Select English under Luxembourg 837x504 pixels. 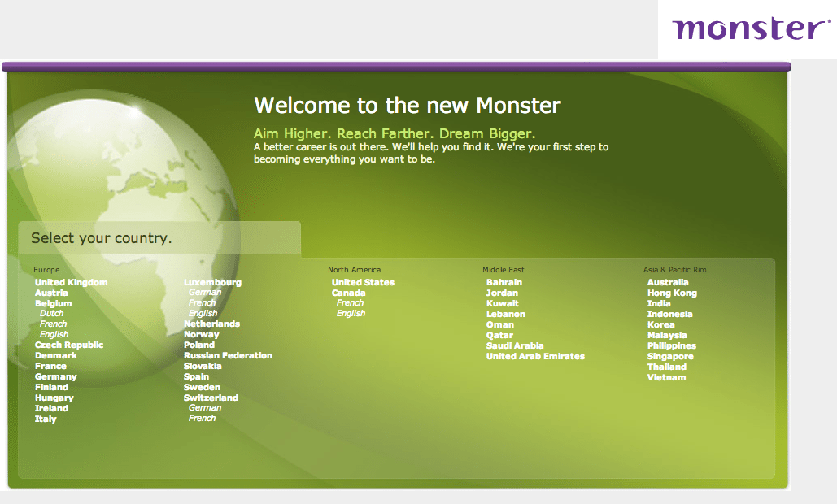coord(203,314)
